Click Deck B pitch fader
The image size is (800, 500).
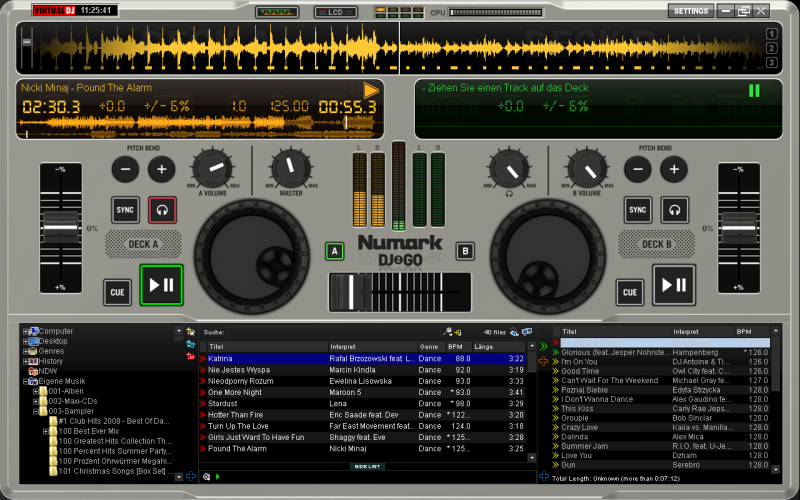(739, 228)
